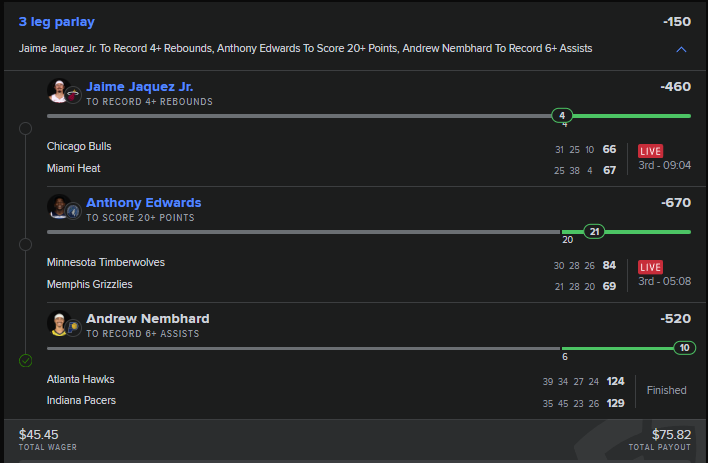Viewport: 708px width, 463px height.
Task: Click the parlay legs summary description
Action: (x=305, y=48)
